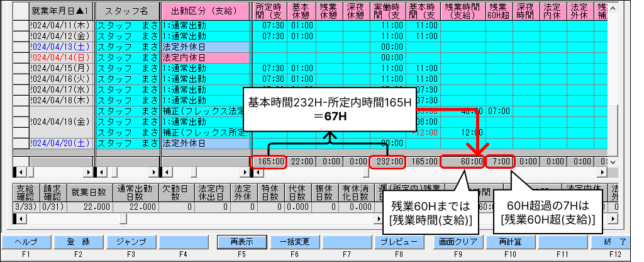Screen dimensions: 644x262
Task: Select date cell 2024/04/20(土)
Action: click(62, 143)
